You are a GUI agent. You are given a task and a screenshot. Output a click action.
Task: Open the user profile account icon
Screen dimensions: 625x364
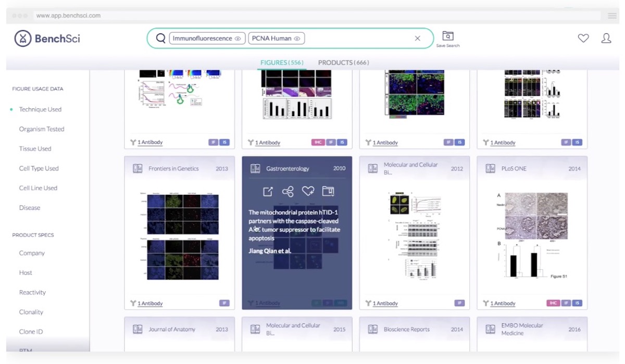point(606,37)
